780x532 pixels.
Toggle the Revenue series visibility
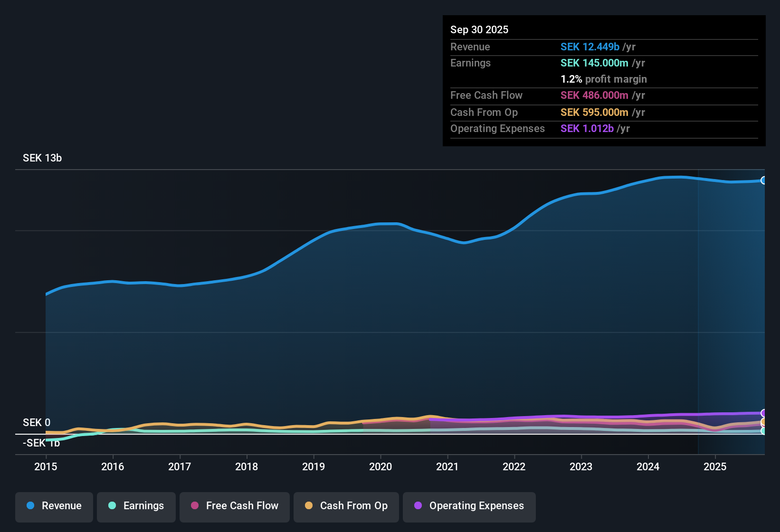click(x=54, y=506)
